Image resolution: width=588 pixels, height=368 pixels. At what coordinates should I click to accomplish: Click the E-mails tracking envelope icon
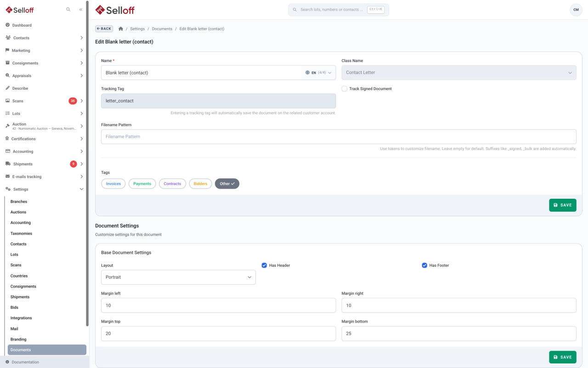point(7,177)
